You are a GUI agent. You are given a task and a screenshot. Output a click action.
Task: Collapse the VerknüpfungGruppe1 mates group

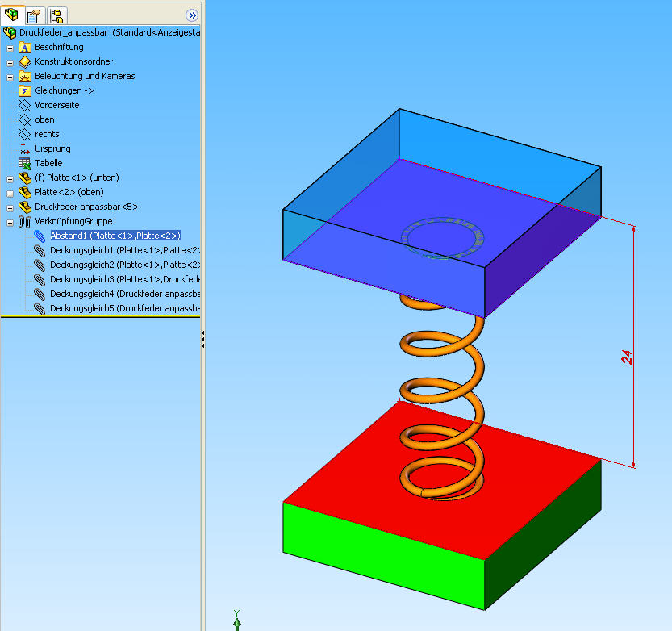[x=10, y=223]
